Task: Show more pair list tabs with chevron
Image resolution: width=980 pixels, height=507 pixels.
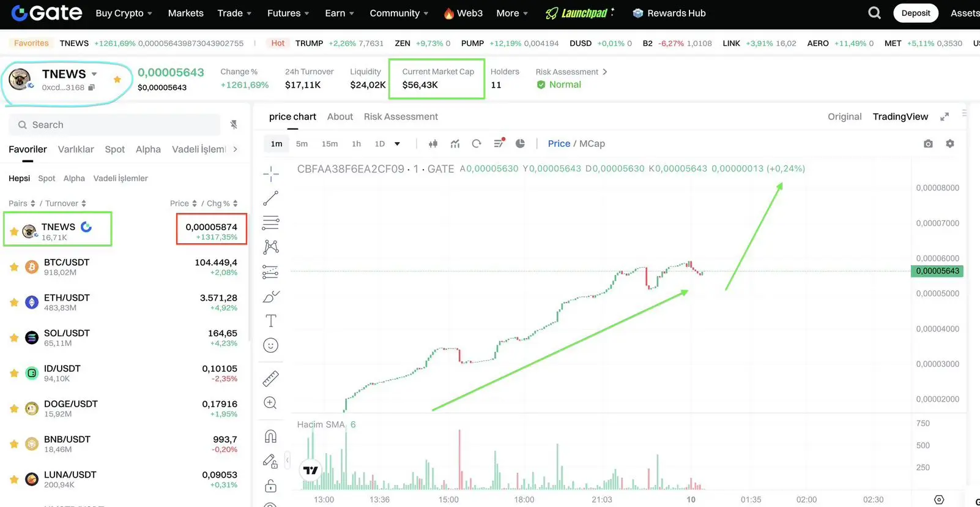Action: click(236, 149)
